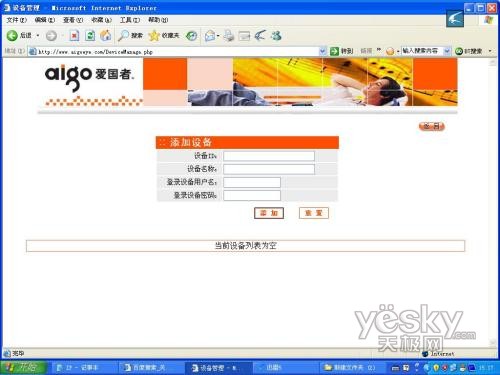The height and width of the screenshot is (375, 500).
Task: Print the page with printer icon
Action: point(229,36)
